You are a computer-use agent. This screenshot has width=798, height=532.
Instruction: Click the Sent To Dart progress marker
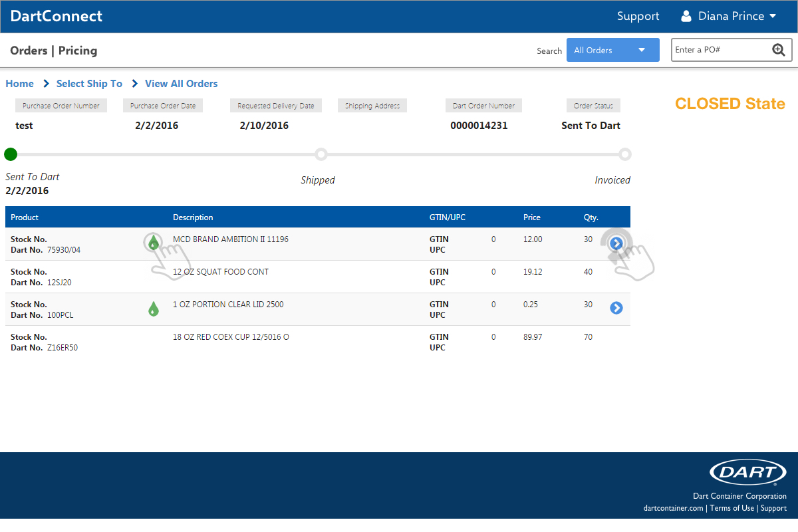(x=11, y=154)
